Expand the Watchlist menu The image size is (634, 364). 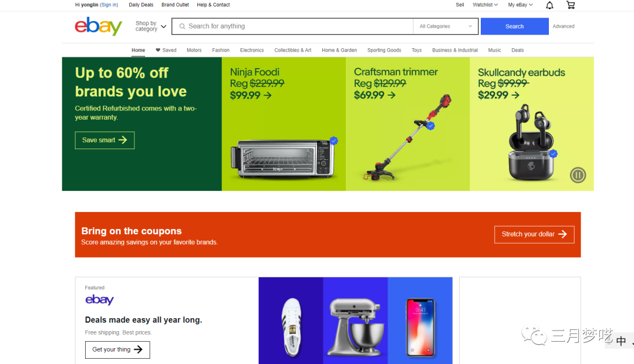pos(485,5)
